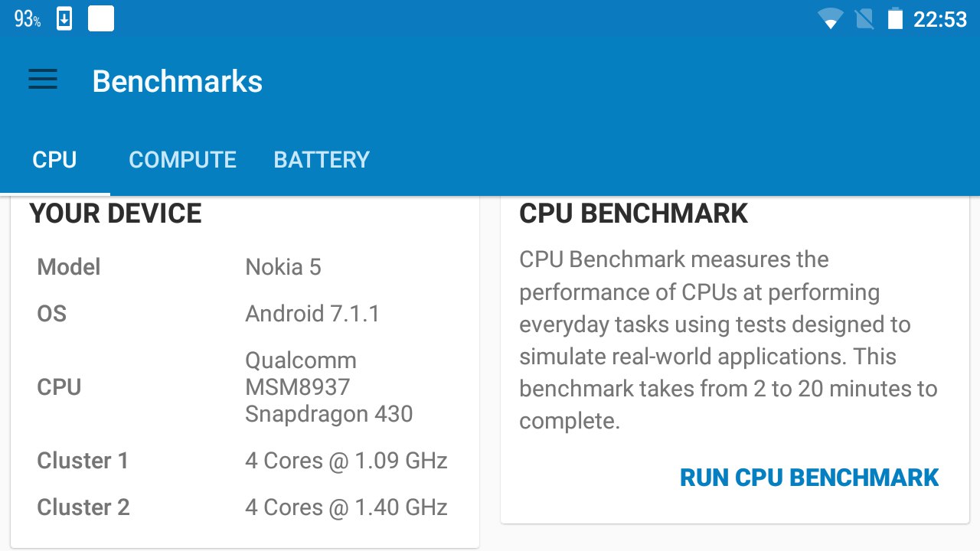Tap the download notification icon in status bar
This screenshot has width=980, height=551.
pyautogui.click(x=64, y=19)
